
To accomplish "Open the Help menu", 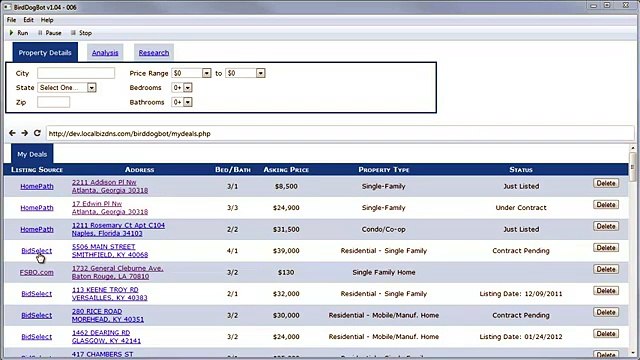I will [x=47, y=20].
